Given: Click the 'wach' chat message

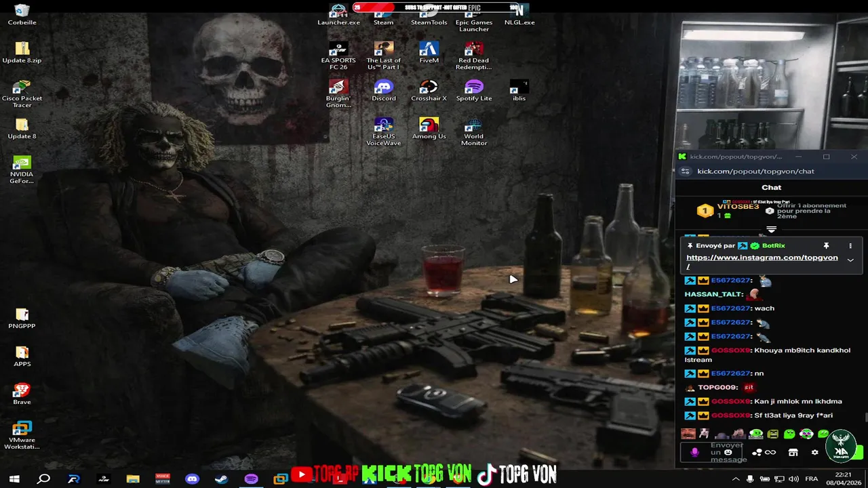Looking at the screenshot, I should coord(764,308).
